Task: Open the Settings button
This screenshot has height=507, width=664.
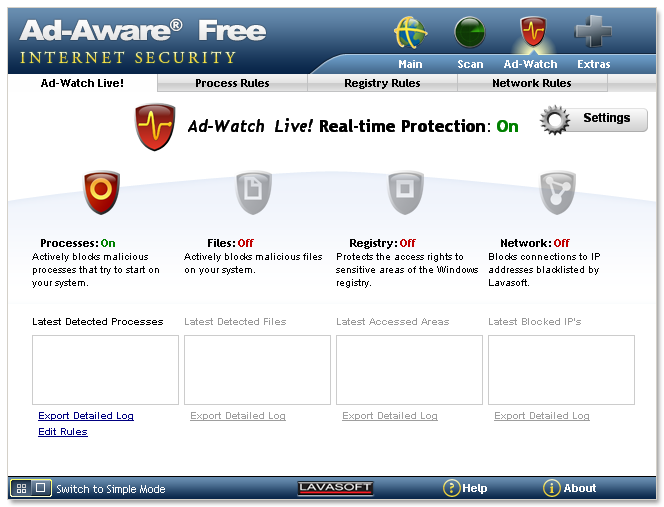Action: click(606, 118)
